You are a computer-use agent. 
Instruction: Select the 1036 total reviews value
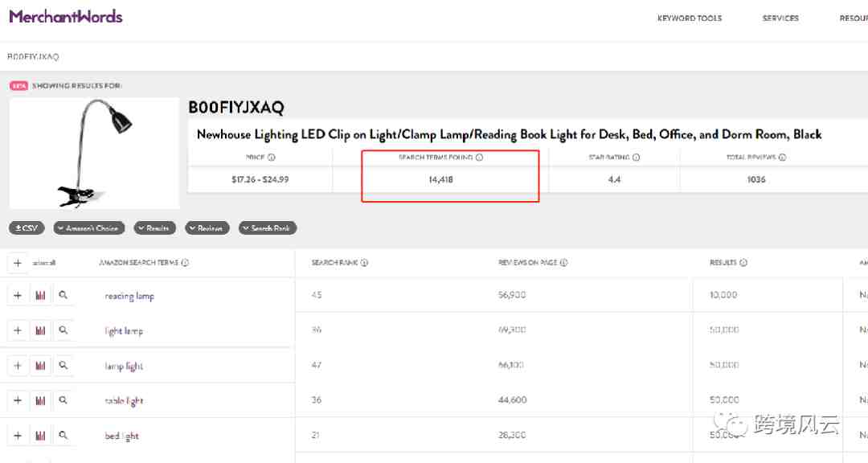(756, 179)
